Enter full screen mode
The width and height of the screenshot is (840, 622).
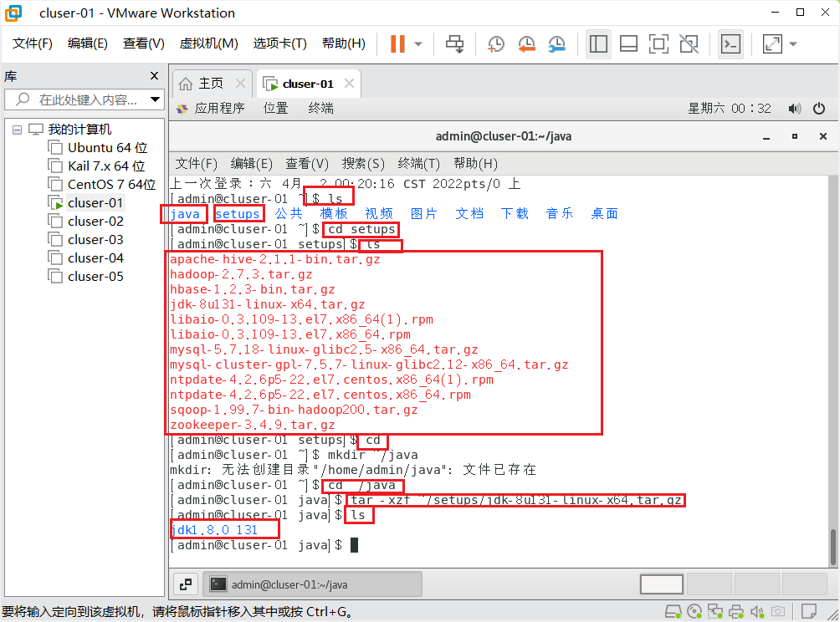point(658,44)
